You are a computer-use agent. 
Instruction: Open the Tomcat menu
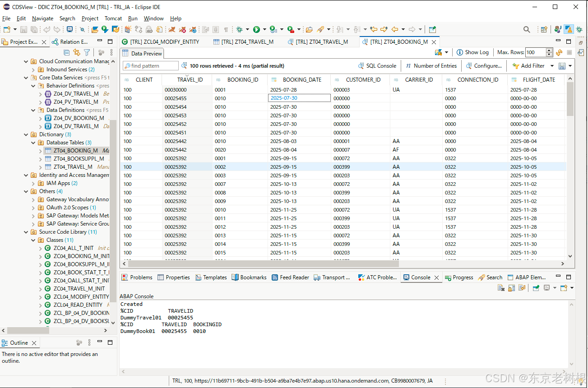click(x=113, y=18)
